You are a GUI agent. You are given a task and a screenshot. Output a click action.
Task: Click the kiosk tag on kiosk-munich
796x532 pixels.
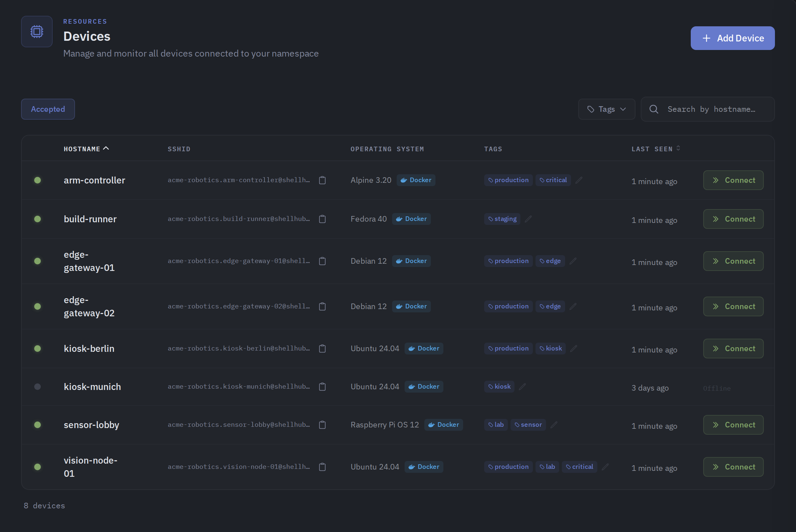tap(499, 386)
